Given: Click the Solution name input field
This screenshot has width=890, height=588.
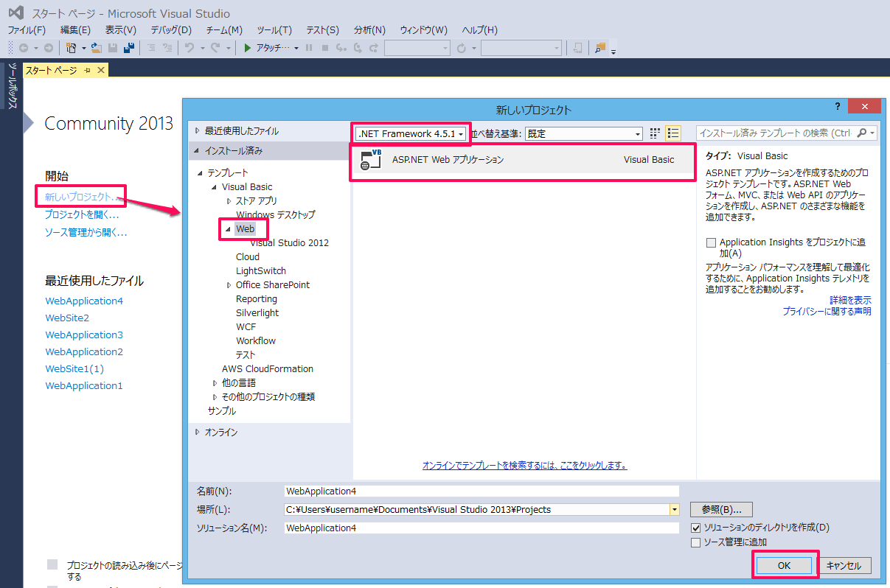Looking at the screenshot, I should point(481,528).
